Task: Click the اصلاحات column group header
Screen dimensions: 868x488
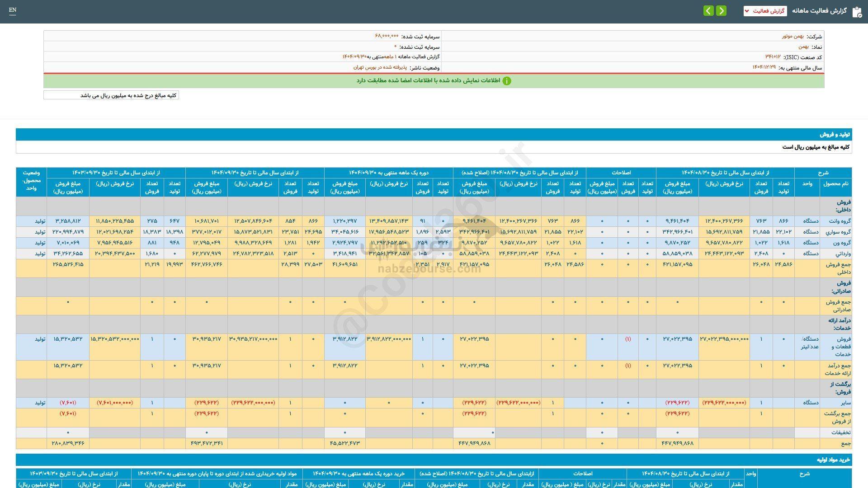Action: 621,173
